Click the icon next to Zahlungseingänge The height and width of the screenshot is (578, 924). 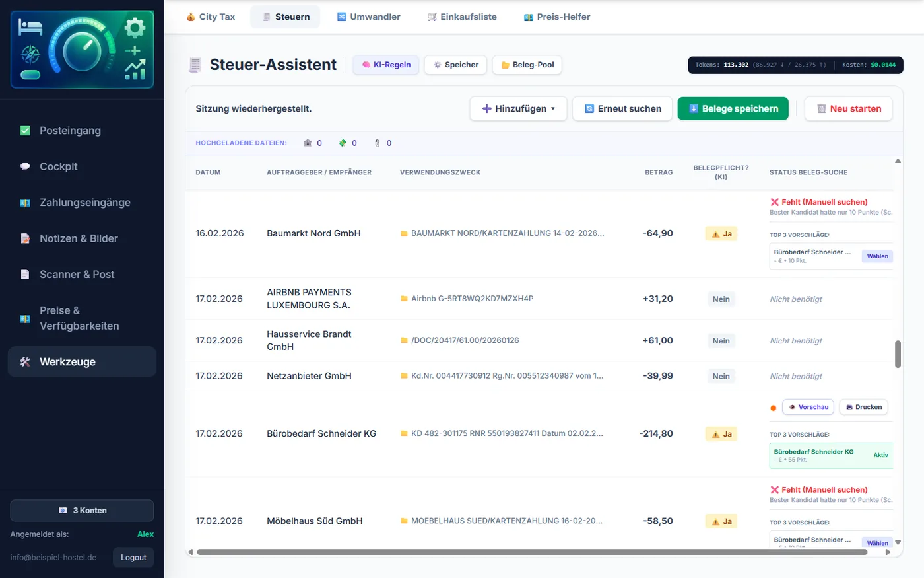tap(25, 203)
